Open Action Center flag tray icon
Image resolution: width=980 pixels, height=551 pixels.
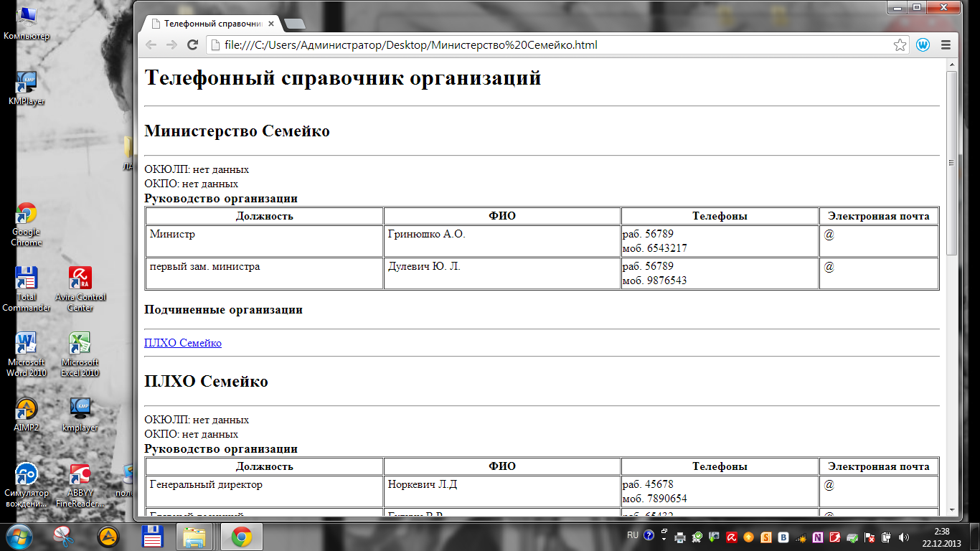click(869, 537)
